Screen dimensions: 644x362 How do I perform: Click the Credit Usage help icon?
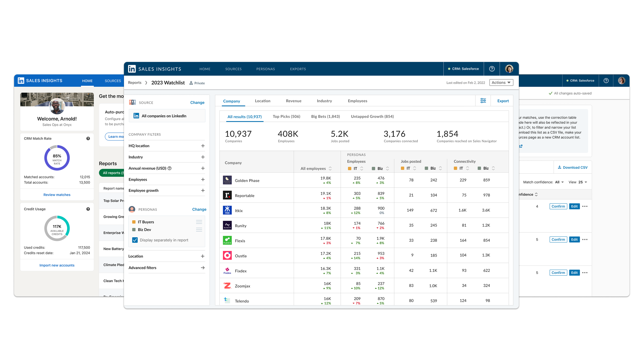[88, 209]
